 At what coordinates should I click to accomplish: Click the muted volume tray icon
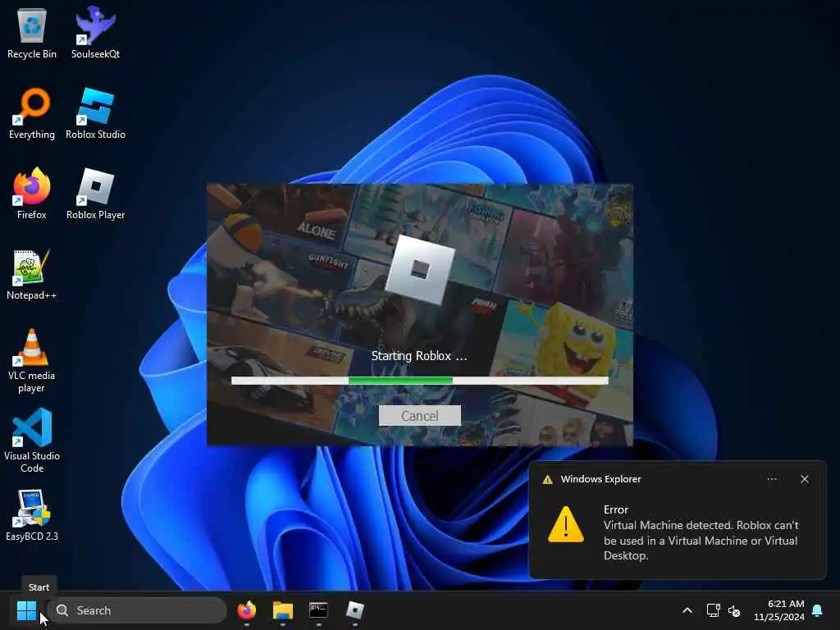(734, 610)
